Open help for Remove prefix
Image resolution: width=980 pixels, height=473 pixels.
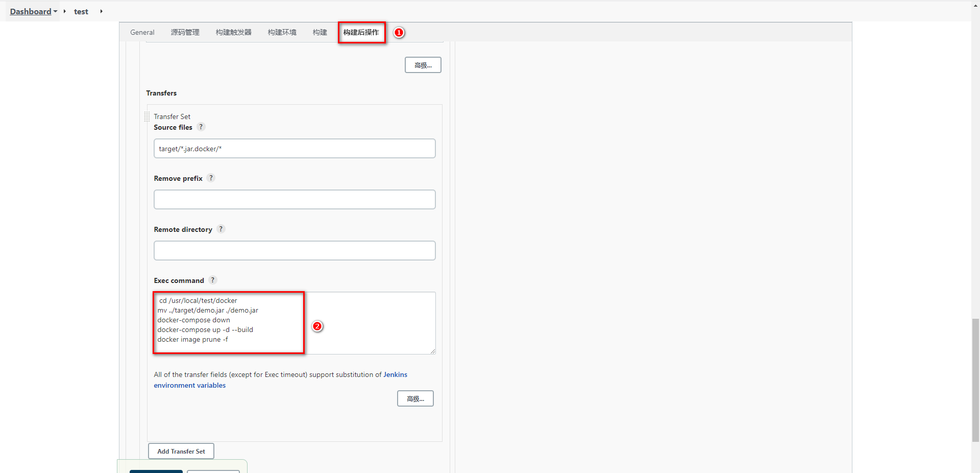211,178
